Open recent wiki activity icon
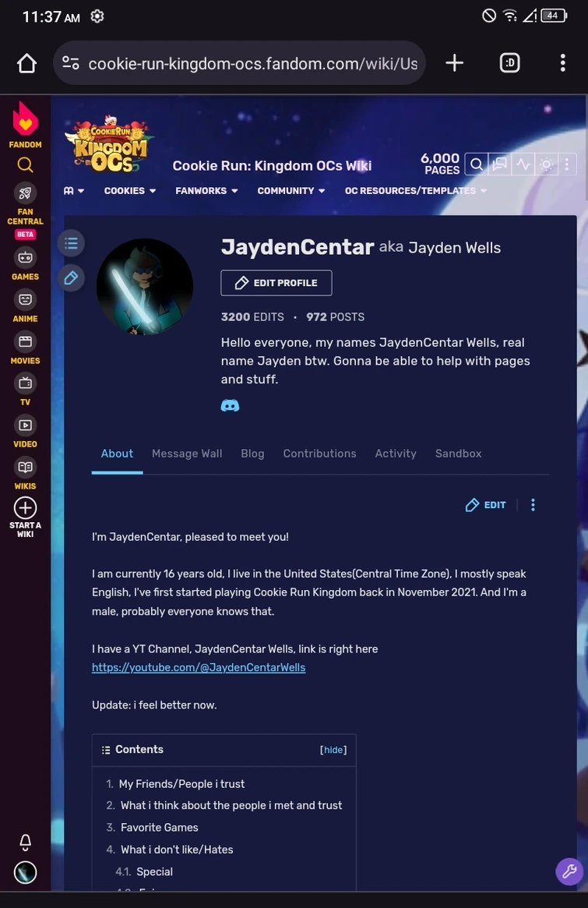The height and width of the screenshot is (908, 588). click(523, 164)
